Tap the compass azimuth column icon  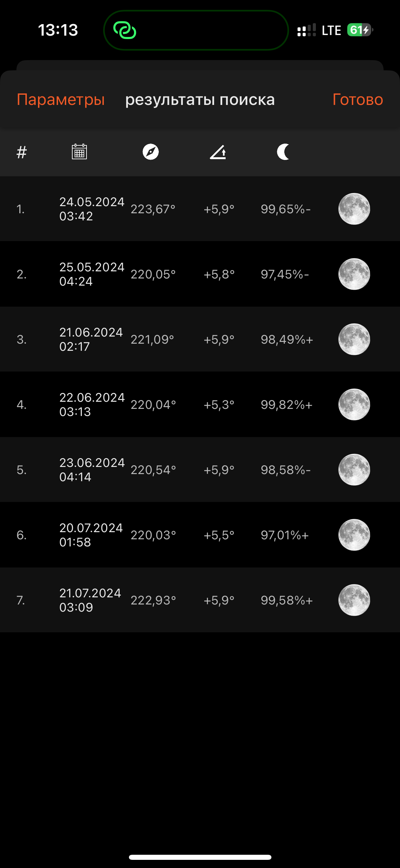[151, 152]
